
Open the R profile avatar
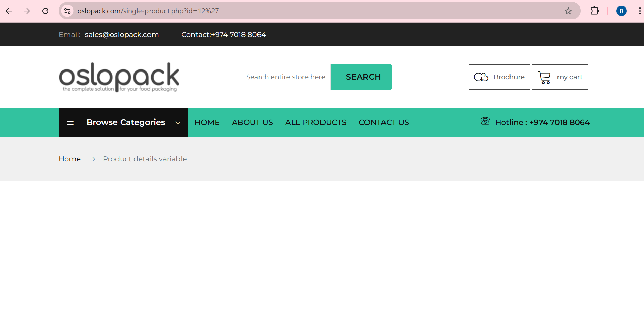622,11
